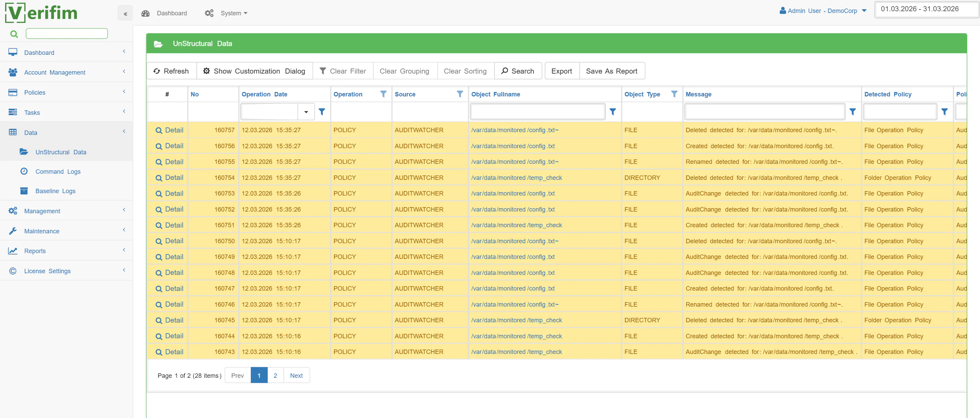The width and height of the screenshot is (980, 418).
Task: Click the top Dashboard gauge icon
Action: 145,13
